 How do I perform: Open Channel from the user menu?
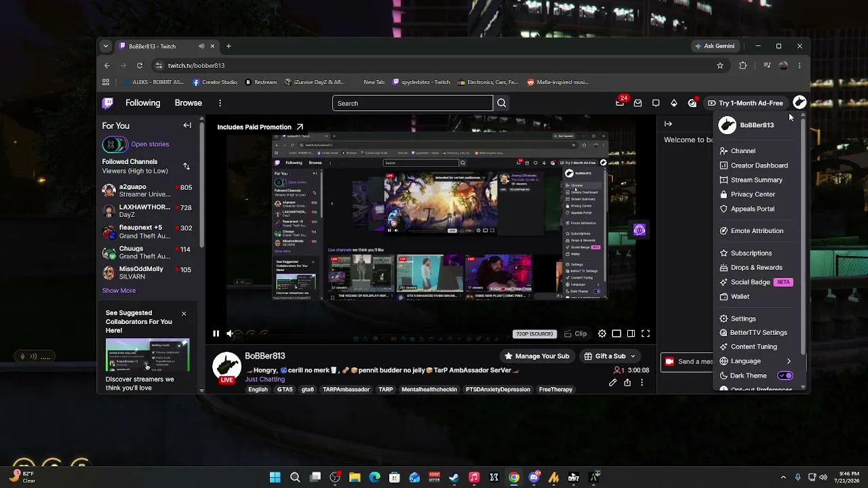coord(755,150)
